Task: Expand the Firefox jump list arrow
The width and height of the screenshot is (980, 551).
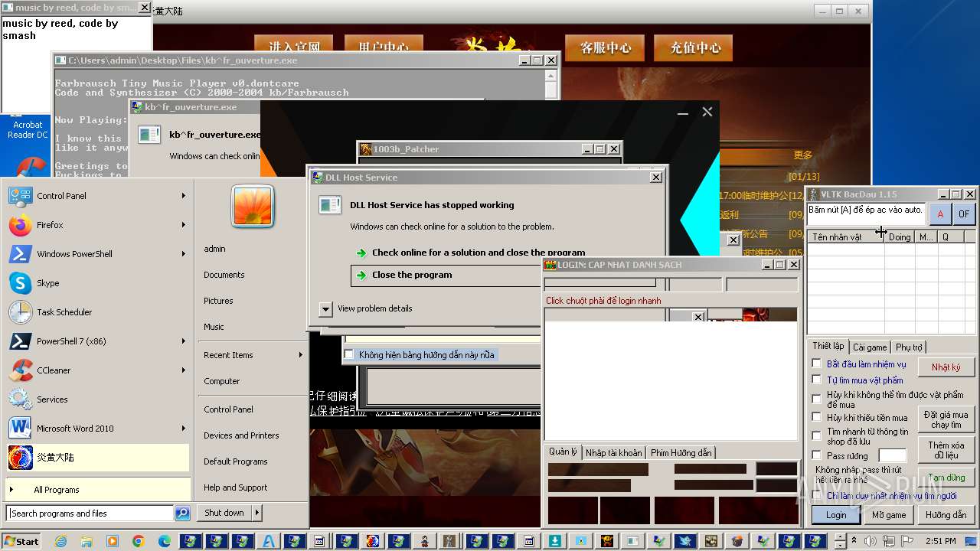Action: (184, 225)
